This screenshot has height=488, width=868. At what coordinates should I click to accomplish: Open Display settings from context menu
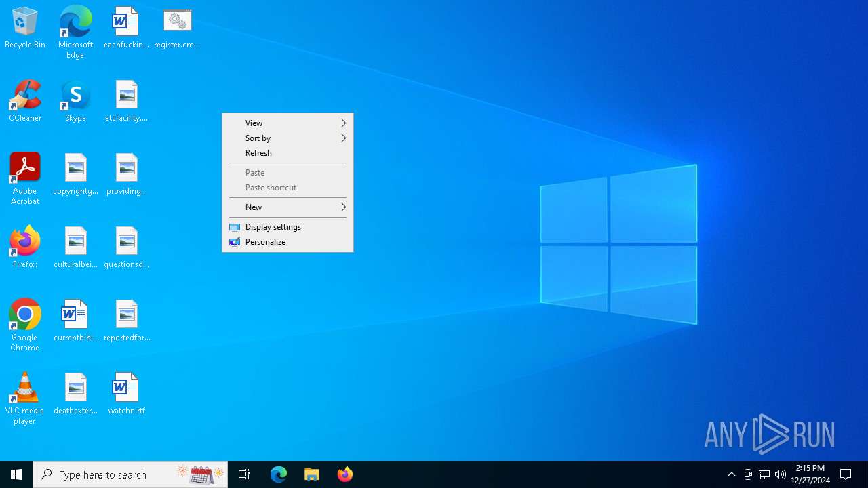coord(288,227)
